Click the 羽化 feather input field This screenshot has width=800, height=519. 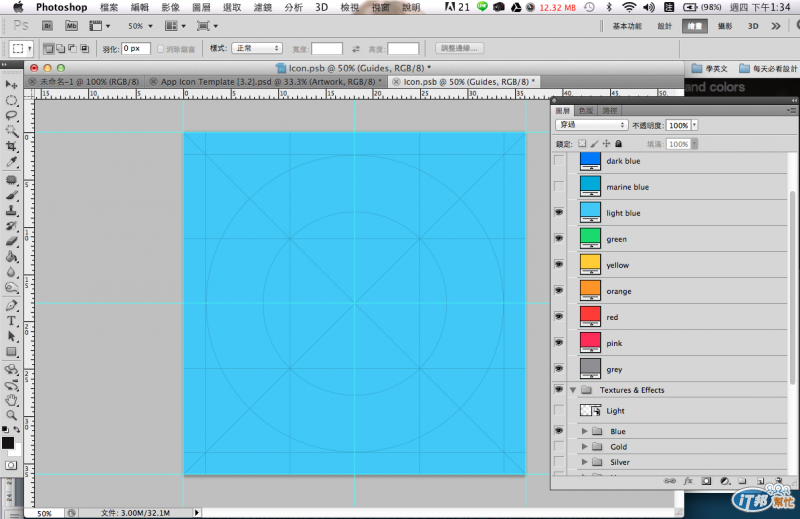point(136,48)
